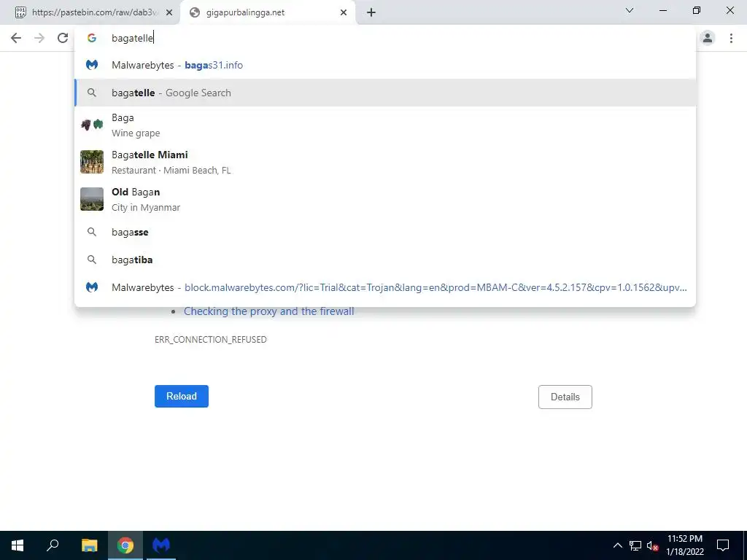Open a new tab with plus button
This screenshot has width=747, height=560.
point(371,12)
